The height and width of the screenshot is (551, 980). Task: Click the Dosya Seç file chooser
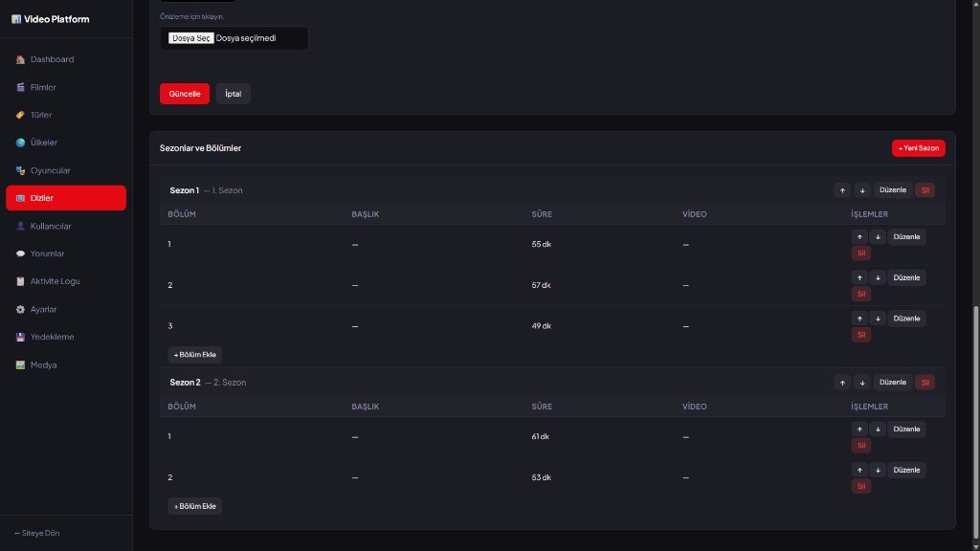[x=191, y=38]
